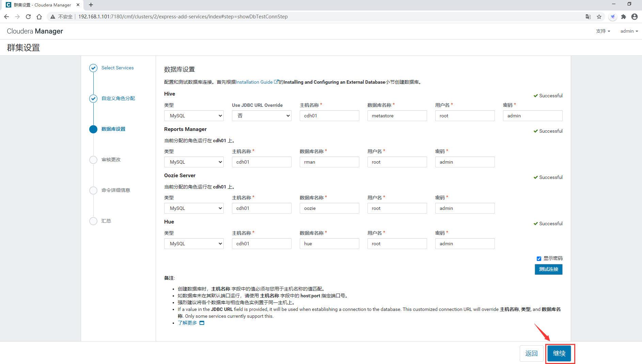Click the blue bird extension icon
The image size is (642, 364).
pyautogui.click(x=613, y=17)
